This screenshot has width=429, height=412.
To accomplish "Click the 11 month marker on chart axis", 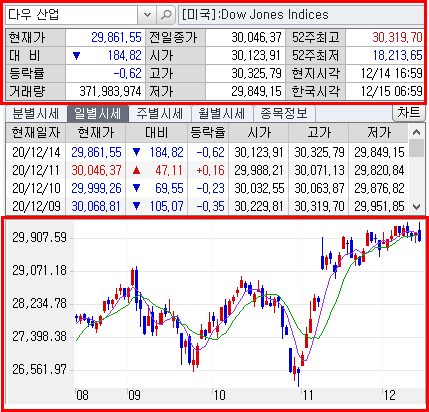I will pos(308,395).
